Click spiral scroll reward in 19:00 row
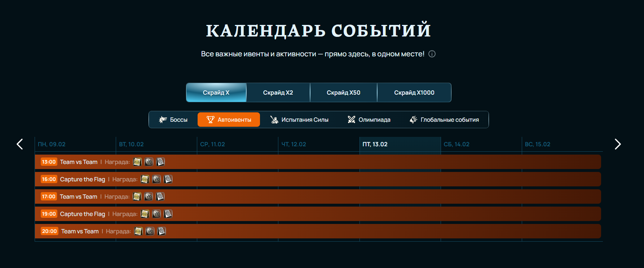Screen dimensions: 644x268 tap(168, 214)
